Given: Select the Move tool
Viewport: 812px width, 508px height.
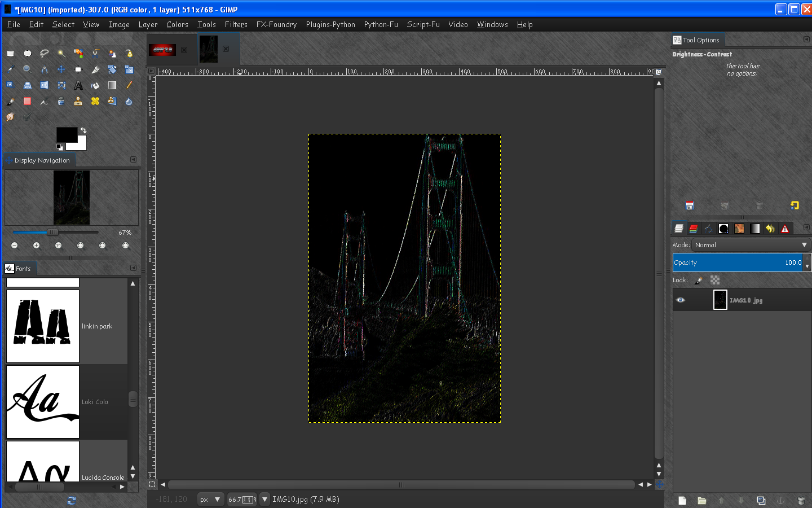Looking at the screenshot, I should point(61,69).
